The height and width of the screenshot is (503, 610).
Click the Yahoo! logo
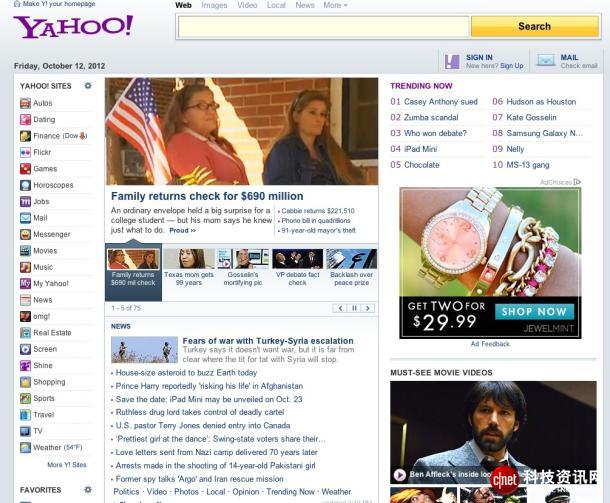(x=74, y=26)
